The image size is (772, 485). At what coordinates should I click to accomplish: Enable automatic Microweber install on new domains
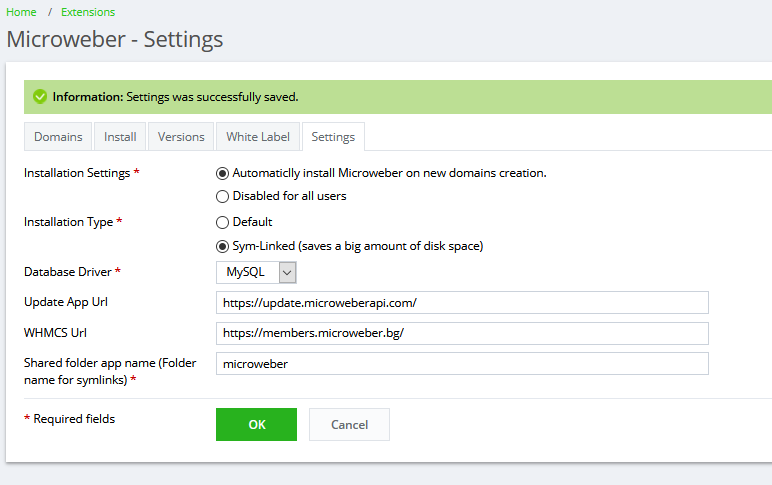tap(223, 173)
